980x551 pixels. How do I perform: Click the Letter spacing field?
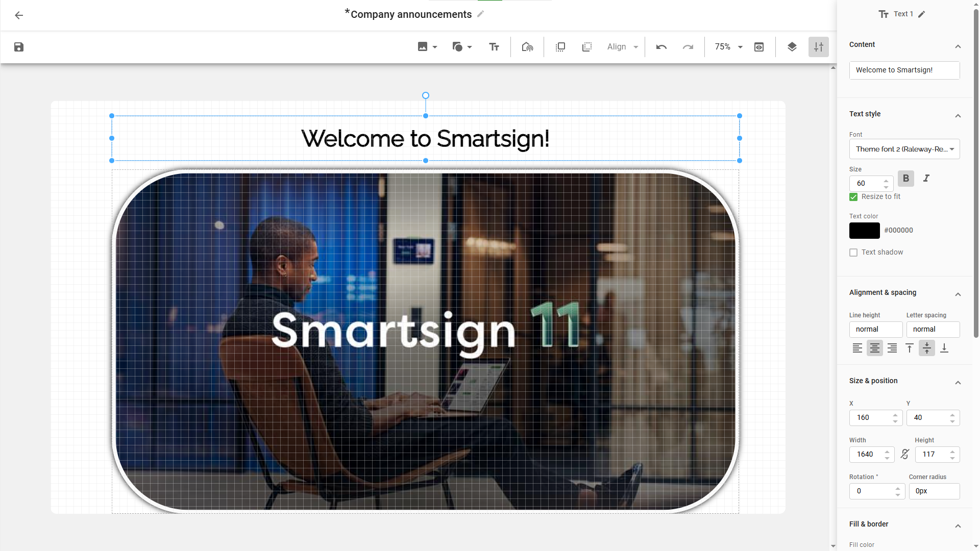click(x=933, y=330)
